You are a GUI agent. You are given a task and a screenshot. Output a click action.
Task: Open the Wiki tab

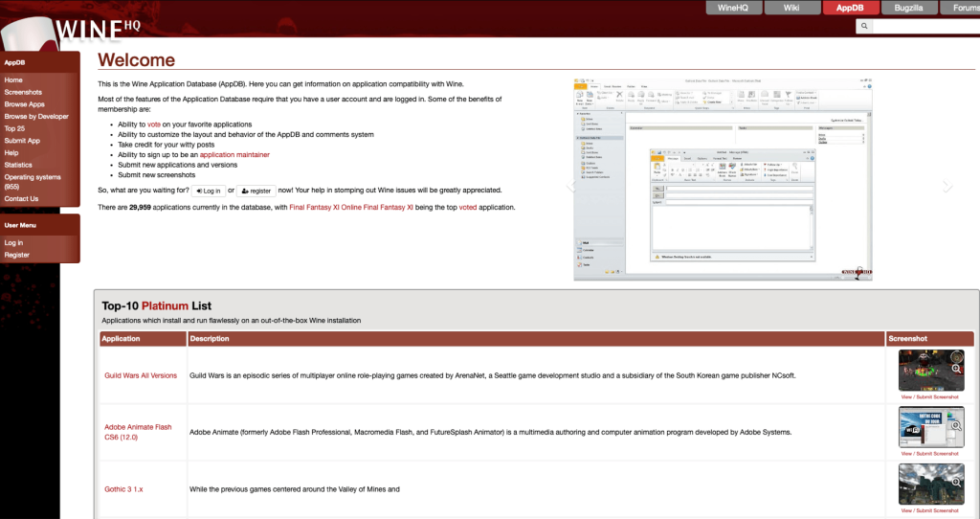pyautogui.click(x=791, y=8)
